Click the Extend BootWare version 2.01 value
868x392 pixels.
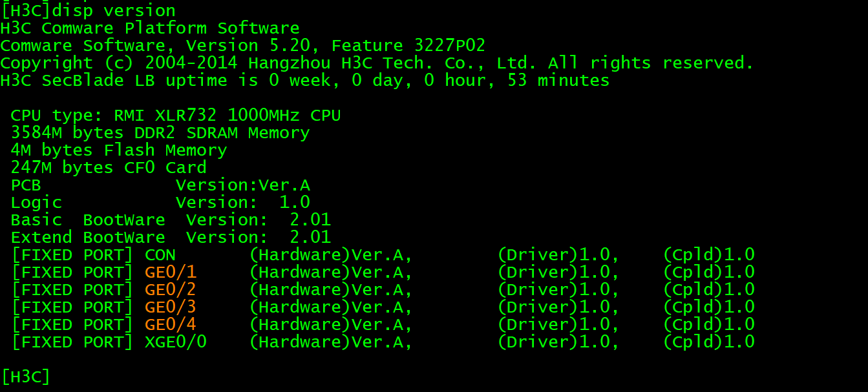310,238
